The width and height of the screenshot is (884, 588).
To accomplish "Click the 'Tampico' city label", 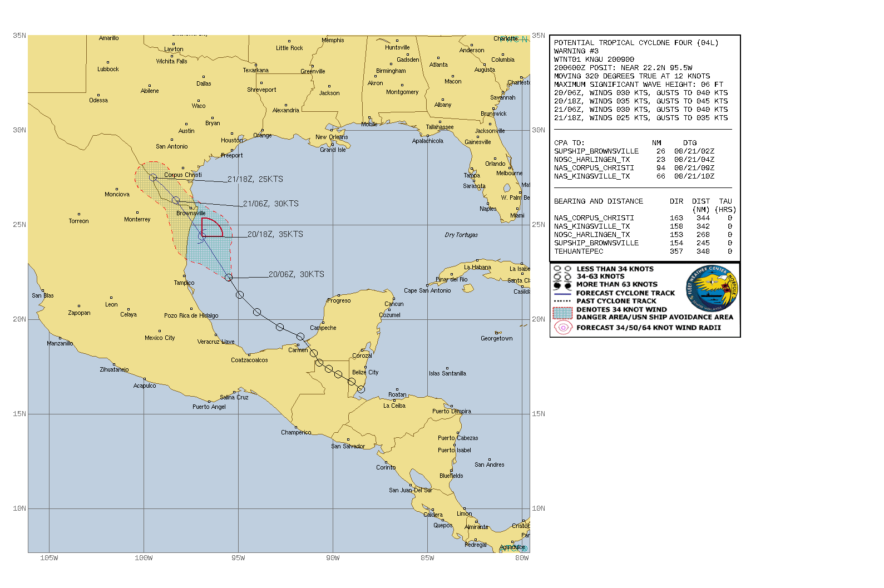I will 184,283.
